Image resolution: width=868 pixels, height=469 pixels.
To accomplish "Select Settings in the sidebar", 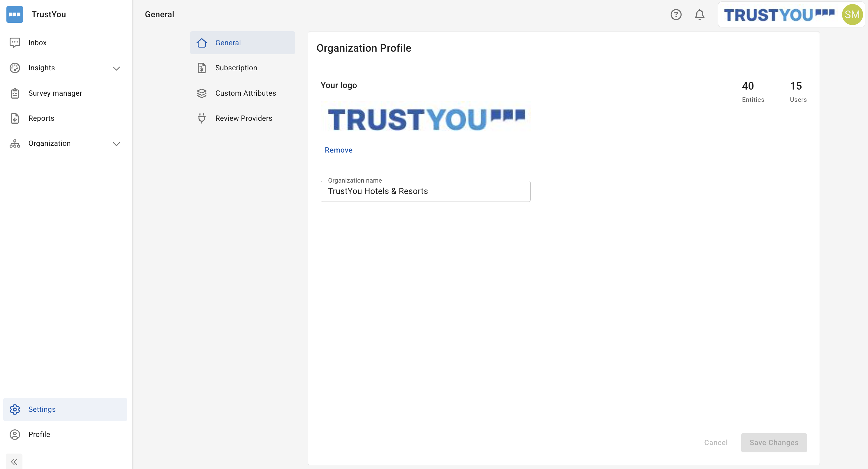I will (x=65, y=409).
